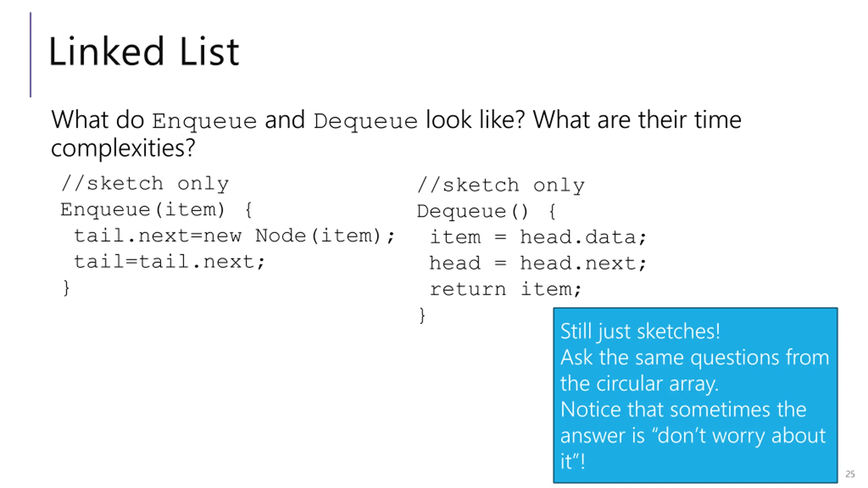
Task: Click the Linked List slide title
Action: (x=144, y=52)
